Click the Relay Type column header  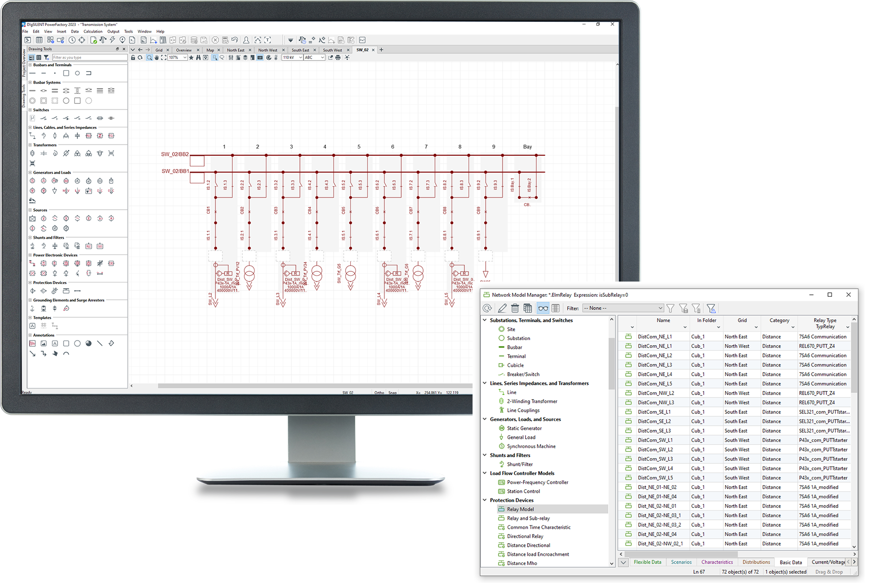click(x=824, y=323)
